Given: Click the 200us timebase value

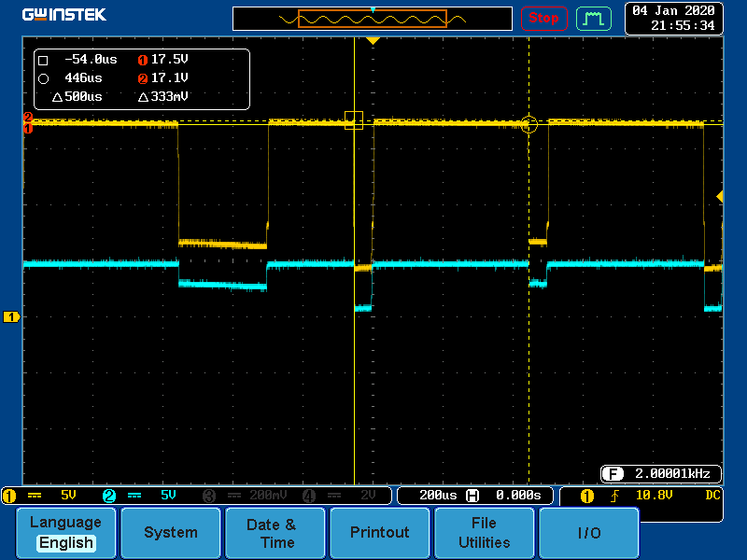Looking at the screenshot, I should (438, 496).
